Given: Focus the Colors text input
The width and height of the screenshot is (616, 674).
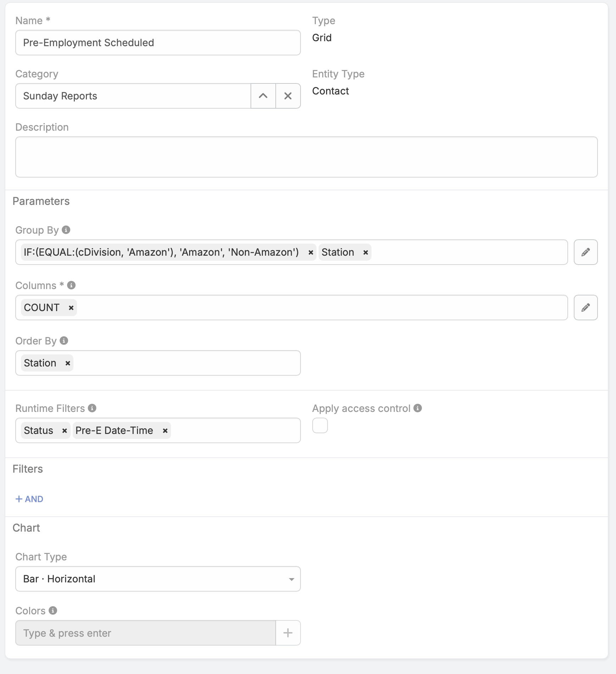Looking at the screenshot, I should tap(145, 633).
